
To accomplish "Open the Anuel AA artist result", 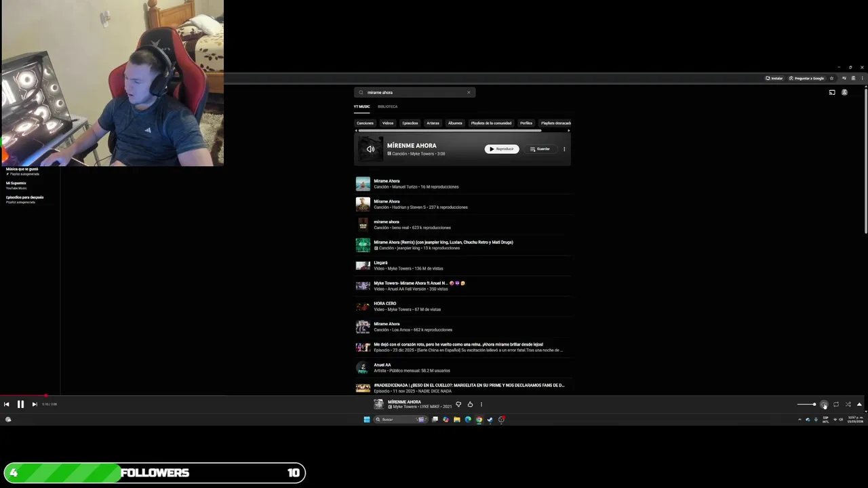I will [462, 367].
